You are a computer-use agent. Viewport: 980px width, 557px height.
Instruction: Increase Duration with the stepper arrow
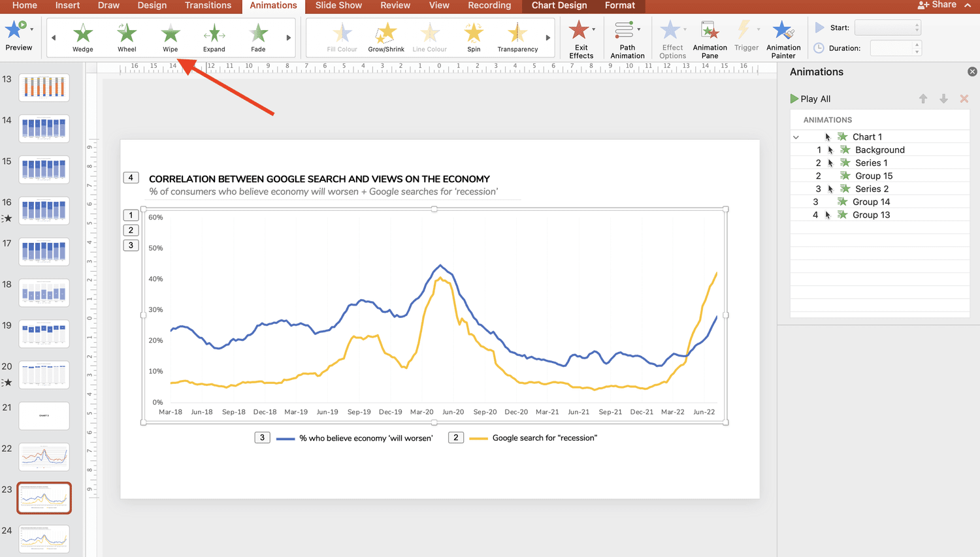pos(917,44)
